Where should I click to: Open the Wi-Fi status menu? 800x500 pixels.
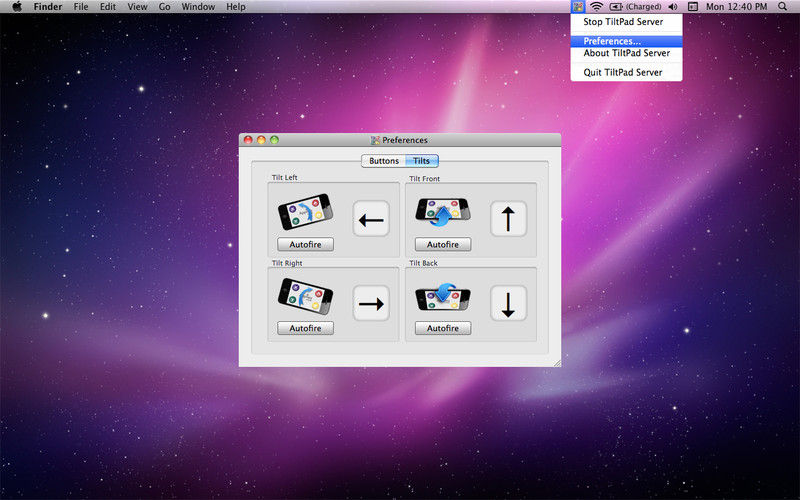(596, 7)
